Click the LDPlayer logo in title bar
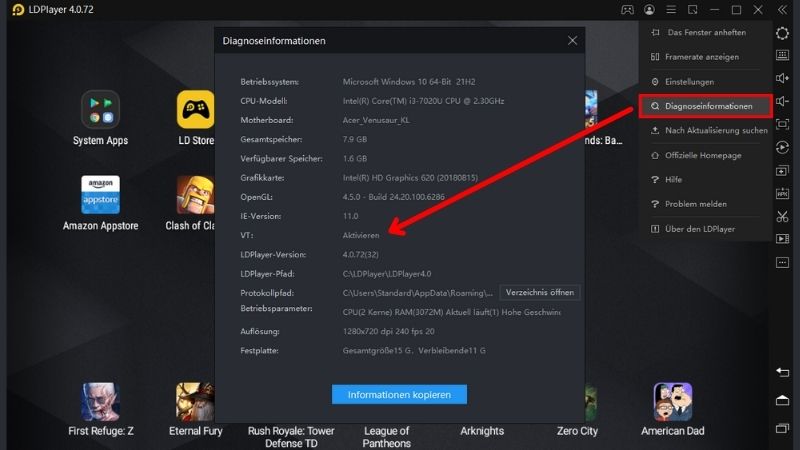 pyautogui.click(x=18, y=10)
